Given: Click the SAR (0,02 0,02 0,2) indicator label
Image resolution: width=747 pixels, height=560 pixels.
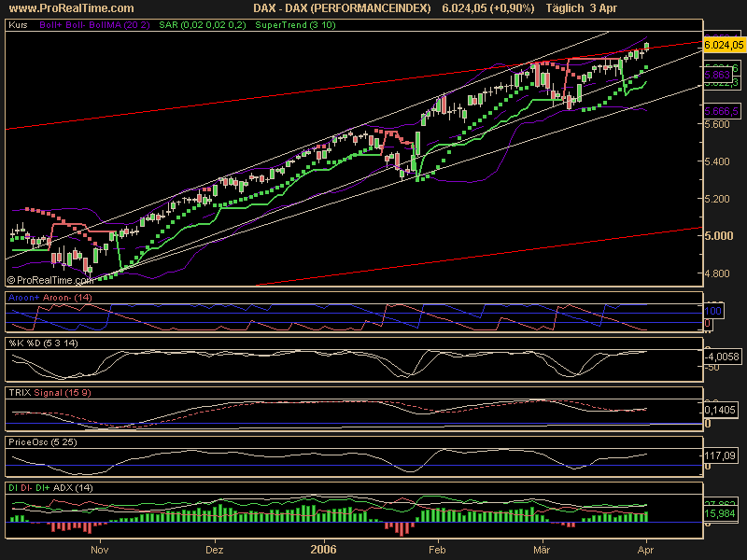Looking at the screenshot, I should tap(203, 25).
